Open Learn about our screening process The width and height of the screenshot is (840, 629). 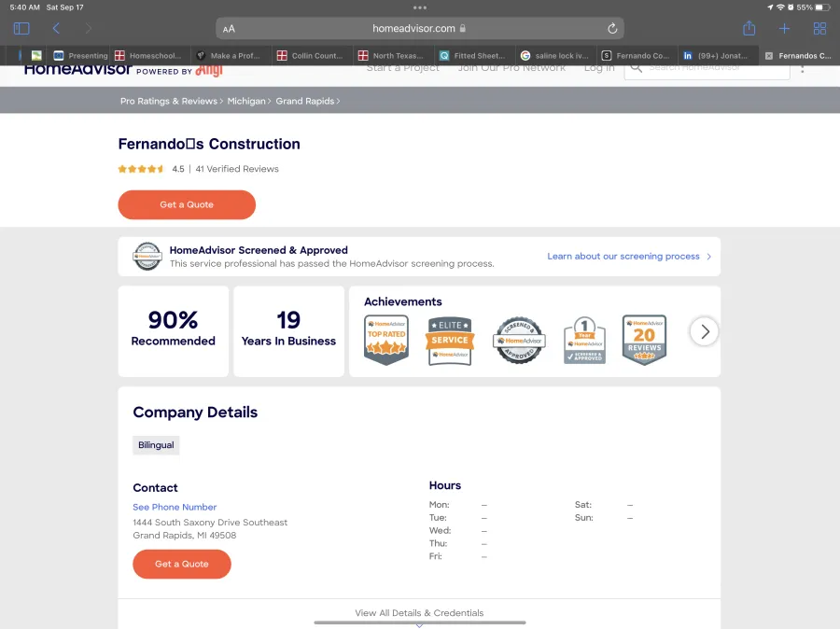(623, 256)
